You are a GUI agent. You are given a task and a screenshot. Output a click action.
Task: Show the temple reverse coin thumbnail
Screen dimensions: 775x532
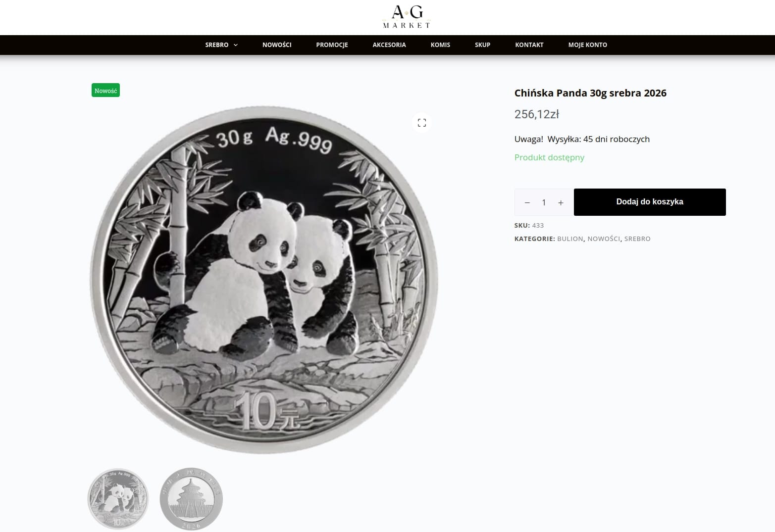click(x=191, y=498)
